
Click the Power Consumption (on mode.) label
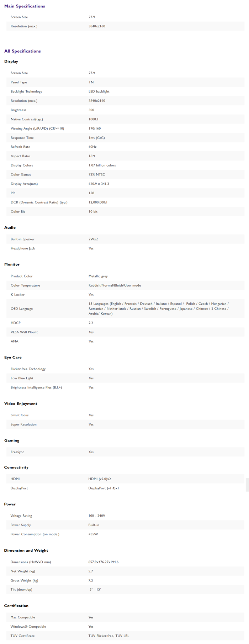(35, 534)
